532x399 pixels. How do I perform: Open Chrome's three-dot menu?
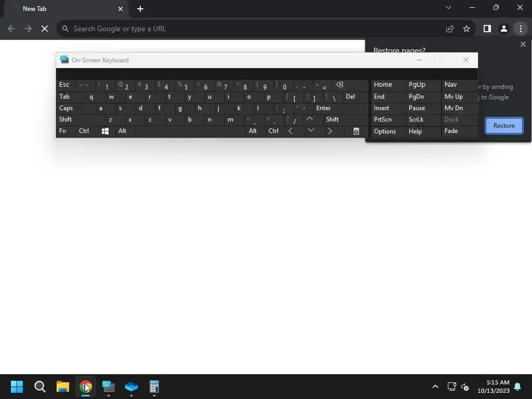521,29
